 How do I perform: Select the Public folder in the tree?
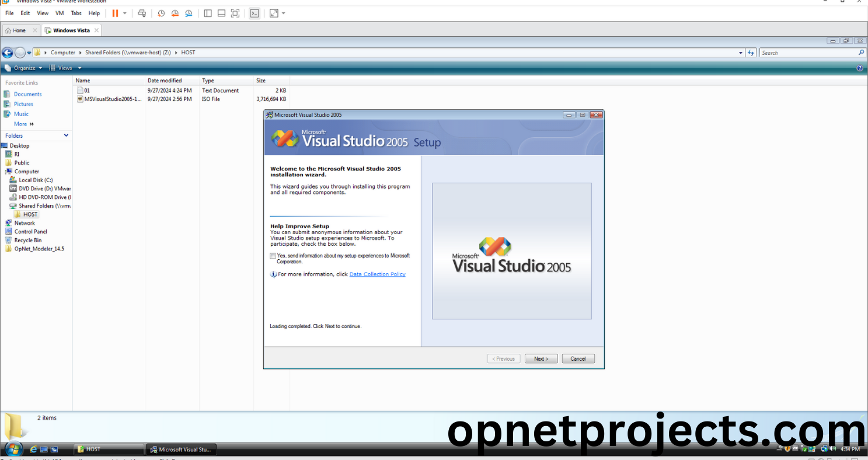(22, 163)
